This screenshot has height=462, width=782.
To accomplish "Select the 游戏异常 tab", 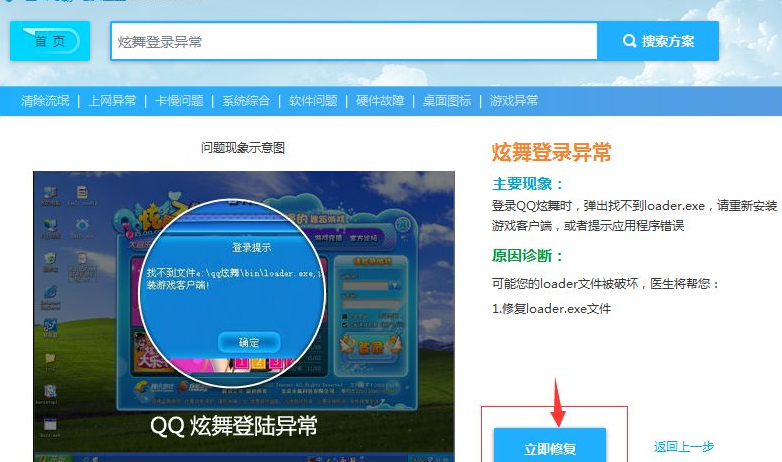I will coord(514,101).
